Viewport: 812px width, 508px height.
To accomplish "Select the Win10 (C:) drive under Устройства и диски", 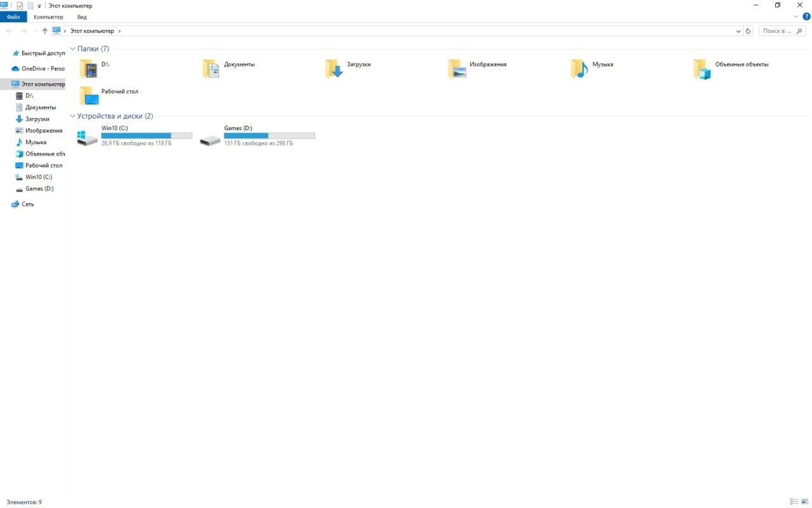I will pos(134,135).
